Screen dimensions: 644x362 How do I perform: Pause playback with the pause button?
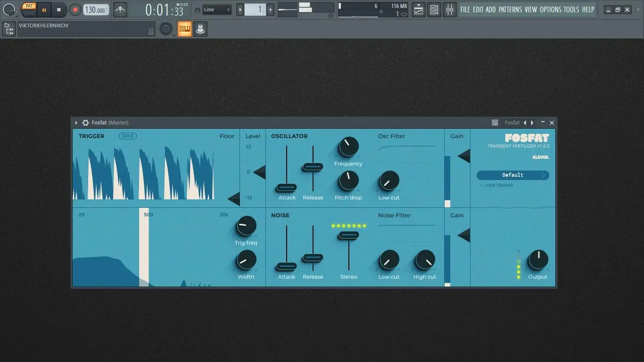pyautogui.click(x=44, y=9)
